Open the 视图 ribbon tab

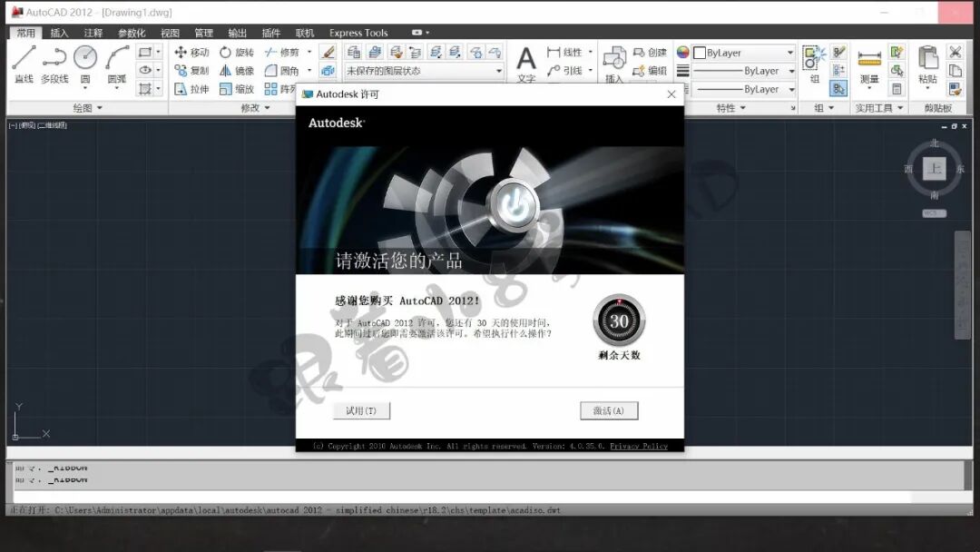tap(170, 33)
